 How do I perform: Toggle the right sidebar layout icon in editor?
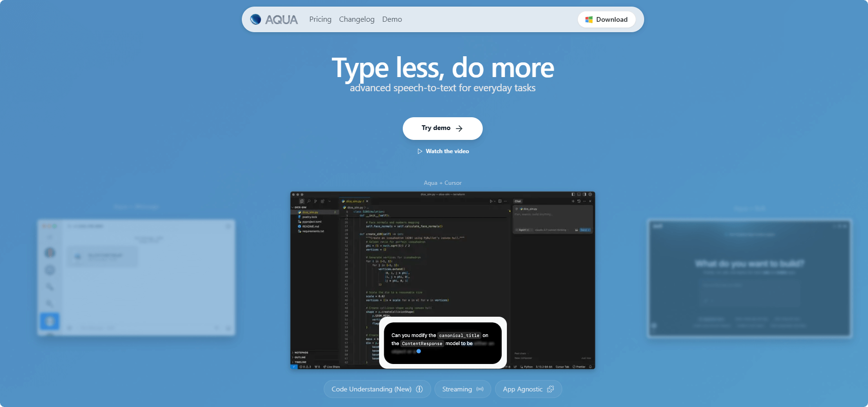pos(585,194)
